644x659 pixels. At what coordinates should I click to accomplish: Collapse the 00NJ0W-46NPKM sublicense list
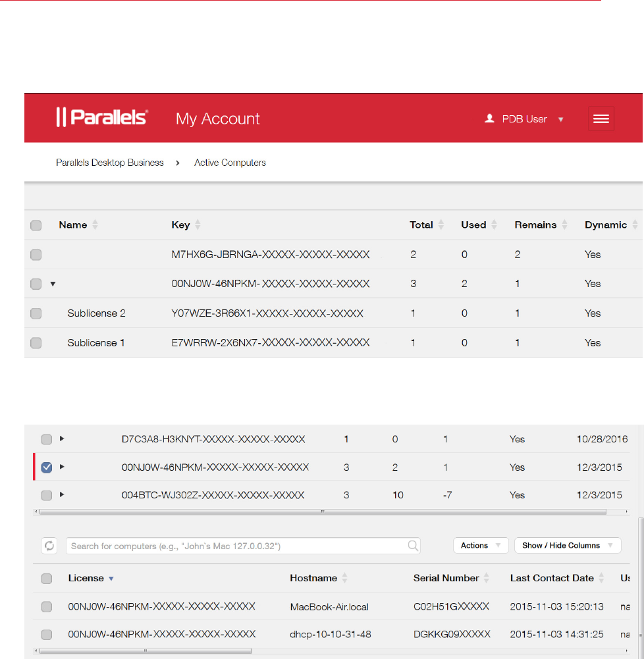point(53,284)
